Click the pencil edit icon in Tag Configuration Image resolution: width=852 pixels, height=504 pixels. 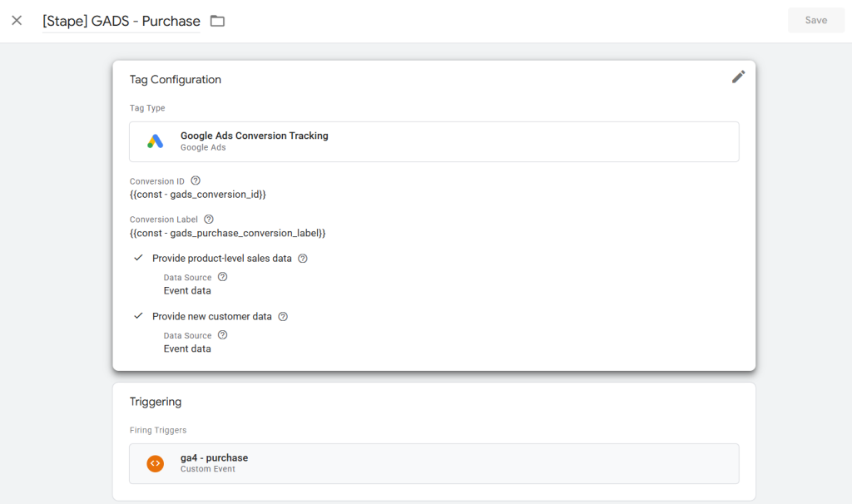[x=738, y=77]
